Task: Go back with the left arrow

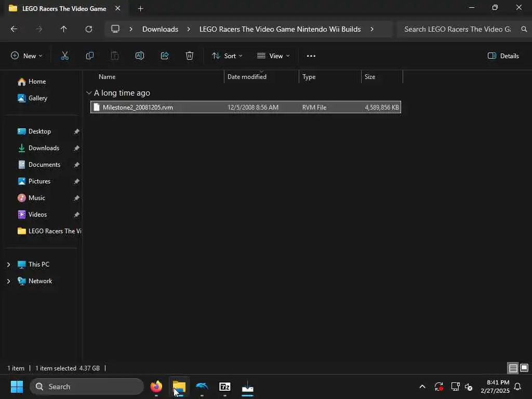Action: 14,29
